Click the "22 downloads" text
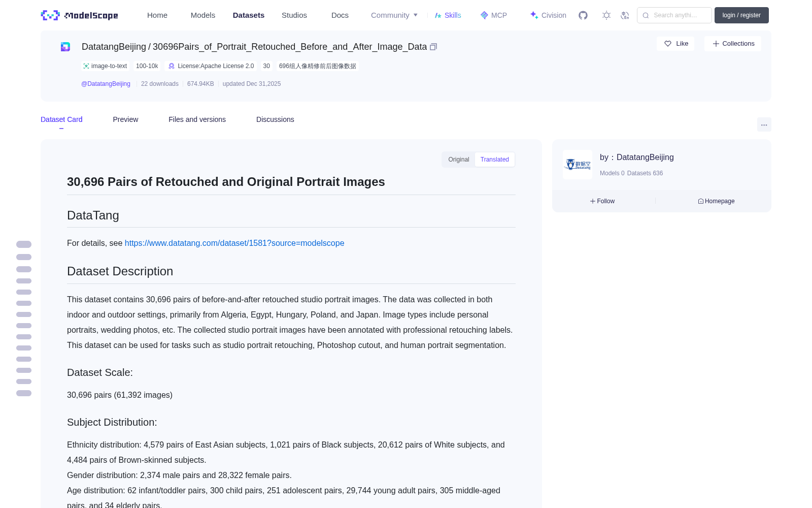 point(160,84)
